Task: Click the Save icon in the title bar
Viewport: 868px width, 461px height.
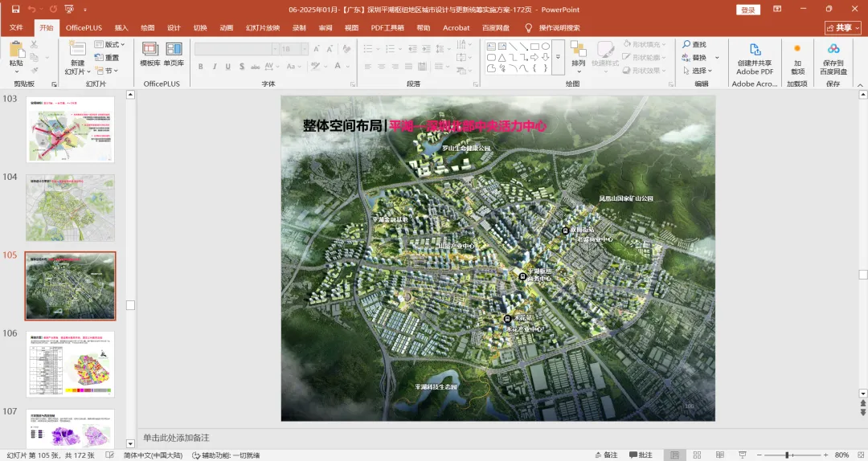Action: pos(15,10)
